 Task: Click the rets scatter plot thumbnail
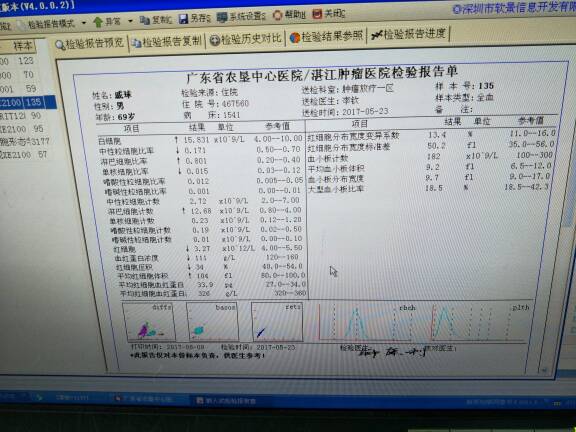pyautogui.click(x=277, y=321)
